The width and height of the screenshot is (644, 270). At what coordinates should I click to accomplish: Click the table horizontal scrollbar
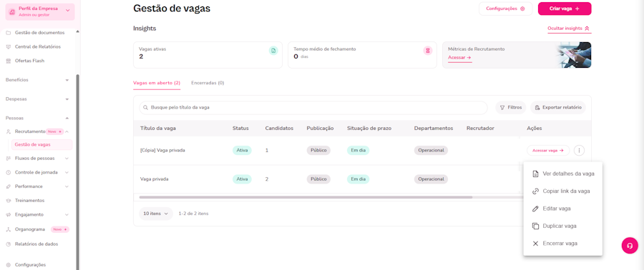(306, 197)
